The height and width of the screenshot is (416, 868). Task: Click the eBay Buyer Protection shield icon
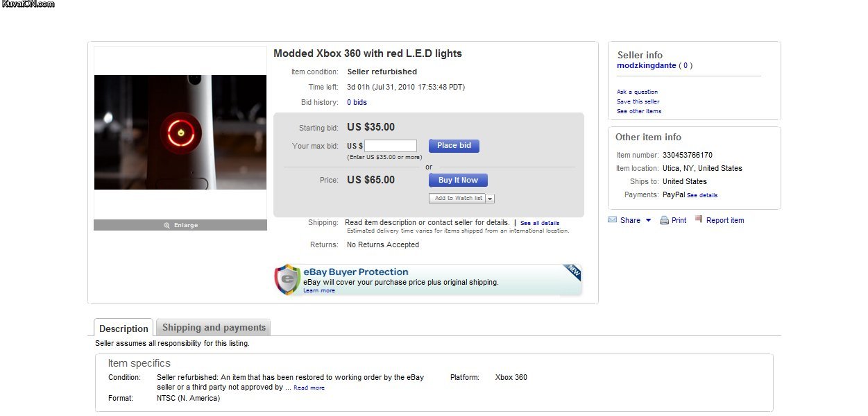tap(287, 279)
